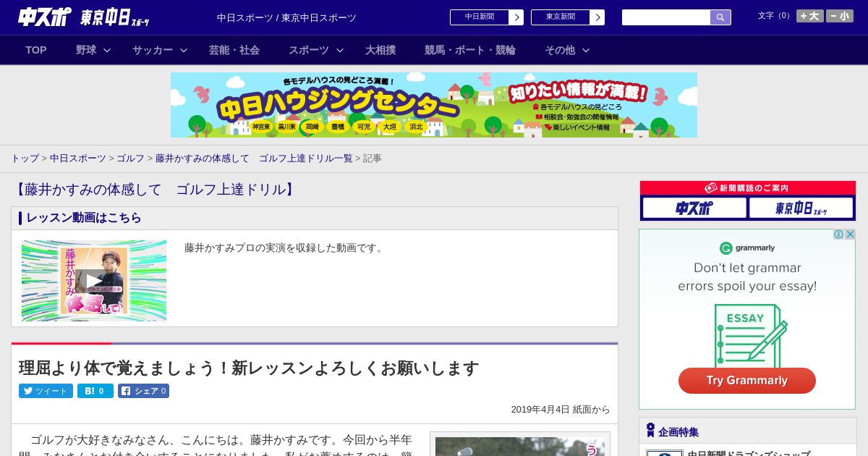Screen dimensions: 868x456
Task: Play the lesson video thumbnail
Action: tap(94, 281)
